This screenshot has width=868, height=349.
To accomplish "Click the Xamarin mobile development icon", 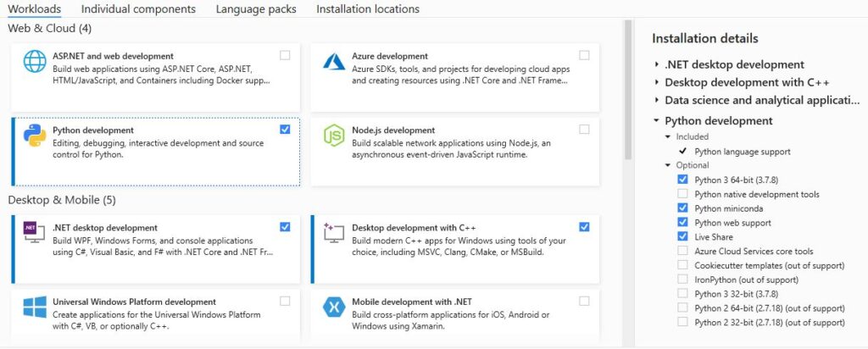I will tap(334, 307).
